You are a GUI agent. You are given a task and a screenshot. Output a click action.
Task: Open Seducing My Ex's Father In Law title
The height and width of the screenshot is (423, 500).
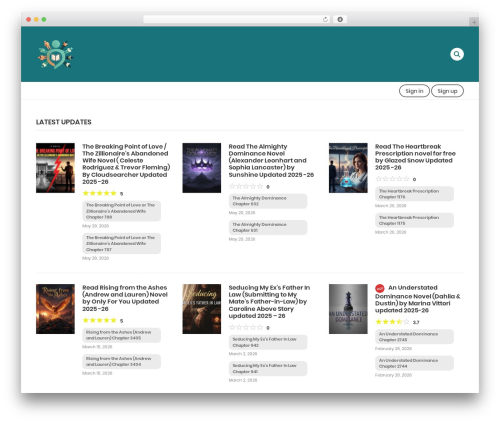point(269,301)
